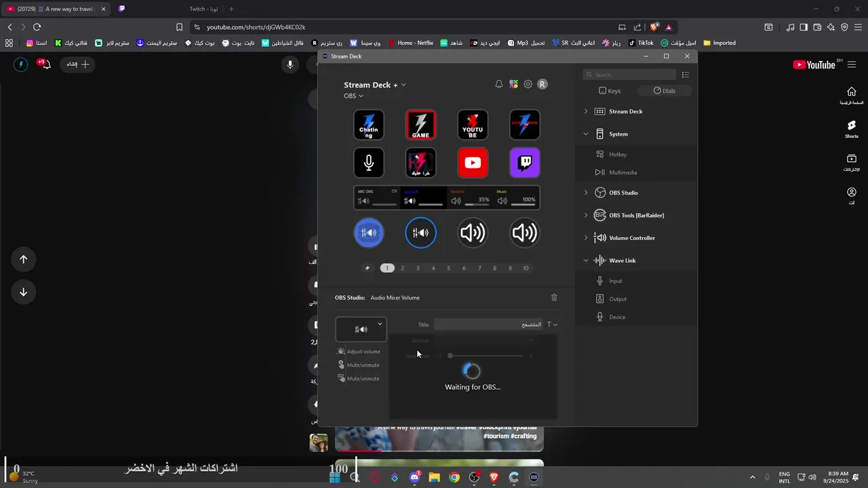Open Stream Deck + device dropdown
This screenshot has width=868, height=488.
click(375, 85)
